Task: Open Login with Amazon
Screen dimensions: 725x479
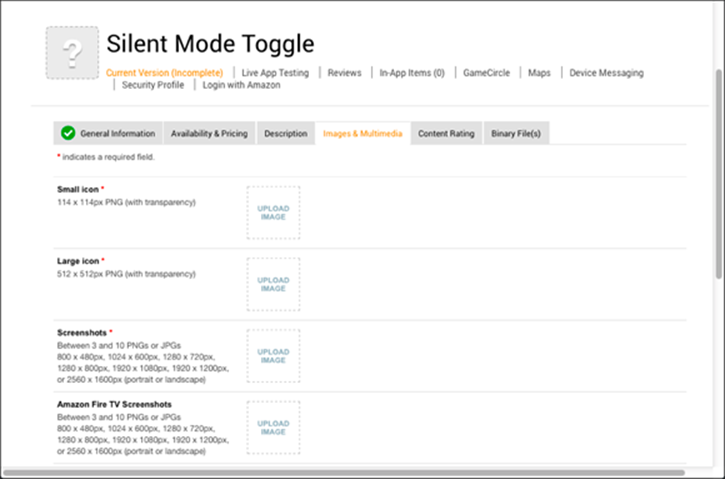Action: (241, 85)
